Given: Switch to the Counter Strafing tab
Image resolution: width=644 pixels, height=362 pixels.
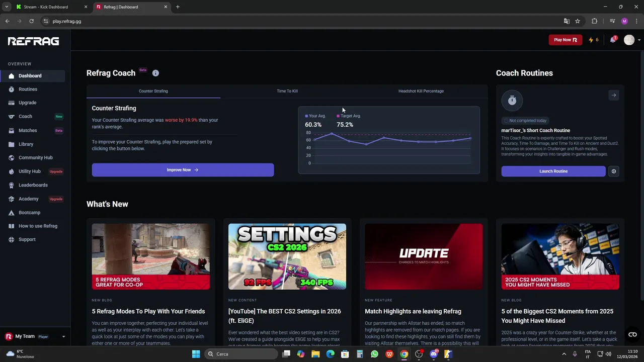Looking at the screenshot, I should (153, 91).
